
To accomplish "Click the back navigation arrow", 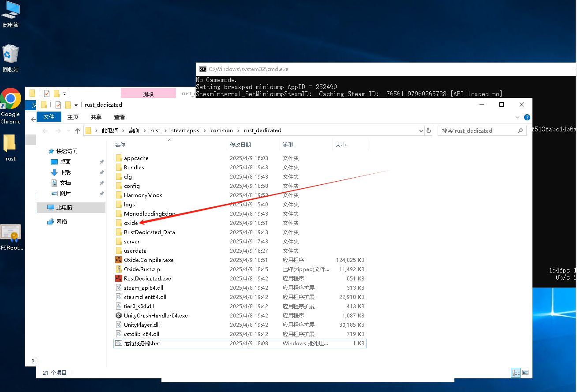I will coord(45,131).
